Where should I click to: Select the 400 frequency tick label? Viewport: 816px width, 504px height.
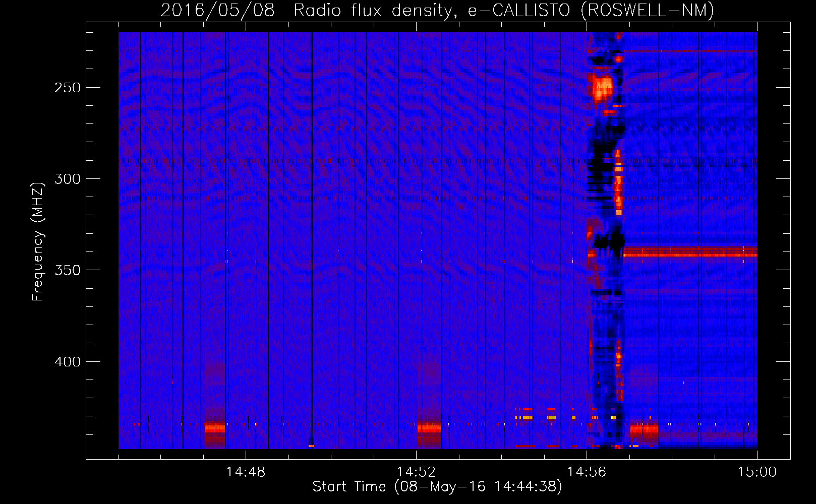click(68, 362)
